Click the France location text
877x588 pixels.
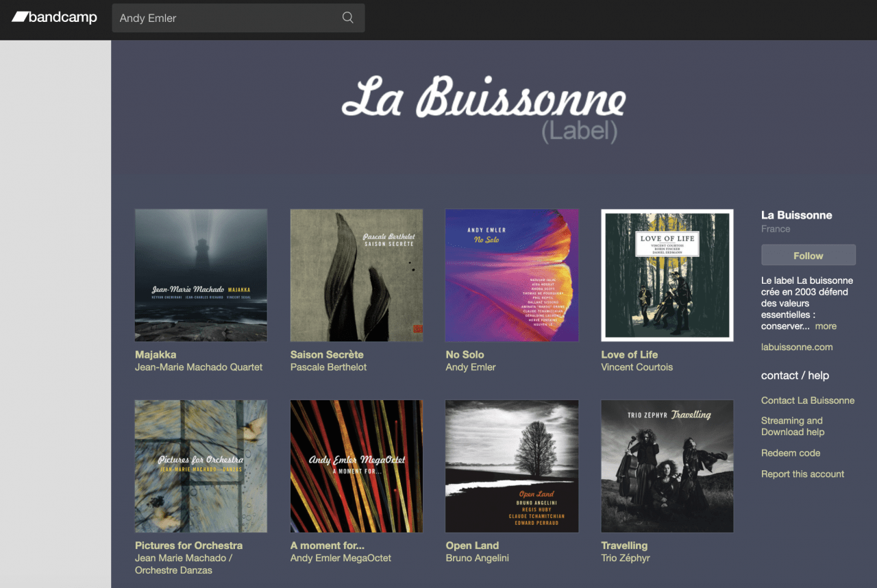pos(776,229)
